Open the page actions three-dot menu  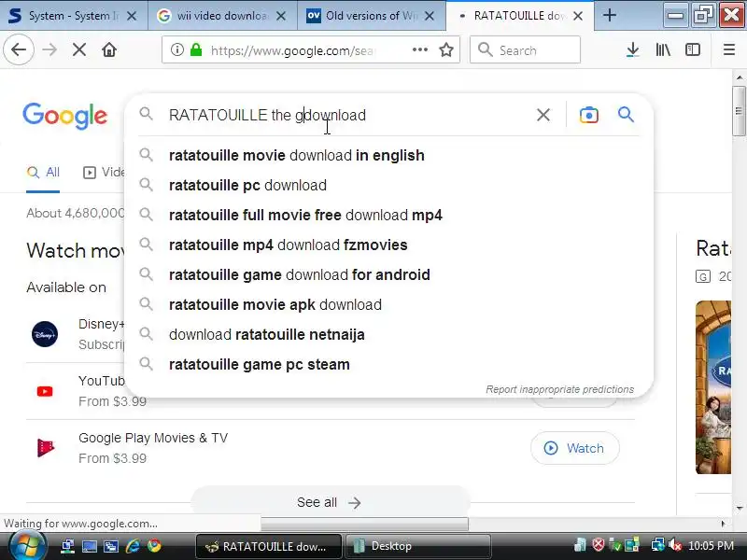(x=419, y=49)
